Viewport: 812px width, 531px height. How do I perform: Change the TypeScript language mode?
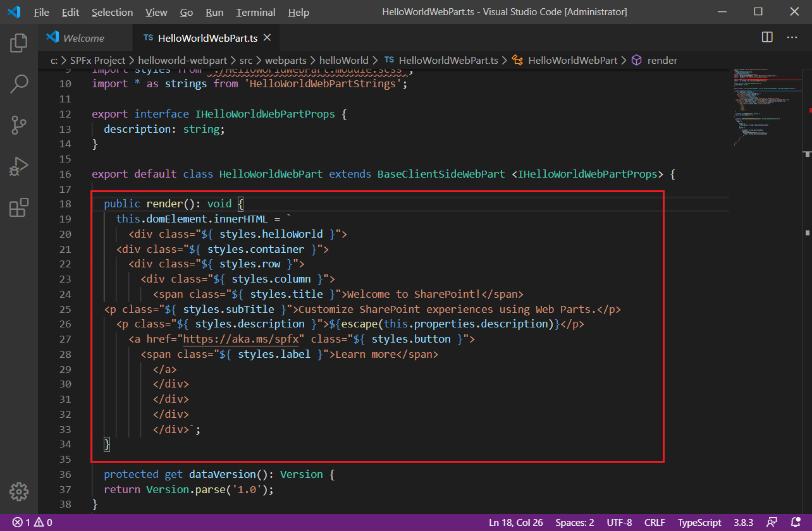click(699, 523)
